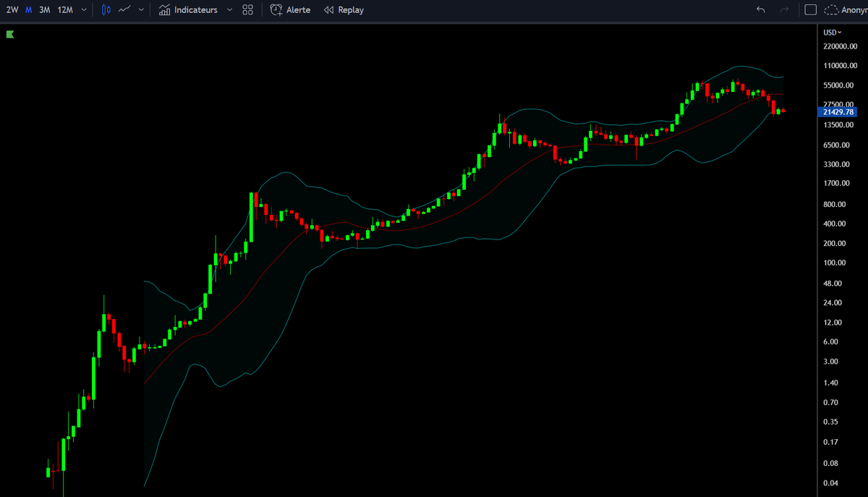Select the 3M timeframe
The width and height of the screenshot is (868, 497).
click(45, 10)
